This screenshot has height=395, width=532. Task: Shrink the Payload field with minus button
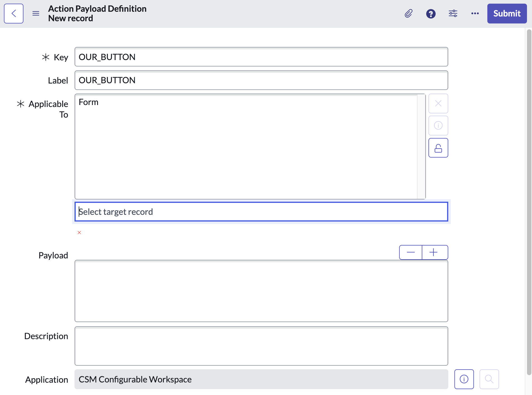tap(411, 253)
